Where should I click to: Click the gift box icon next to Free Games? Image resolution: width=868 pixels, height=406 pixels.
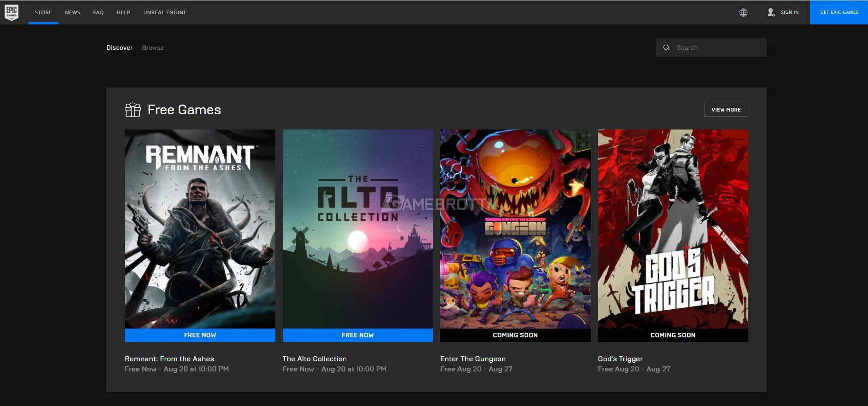pos(133,110)
